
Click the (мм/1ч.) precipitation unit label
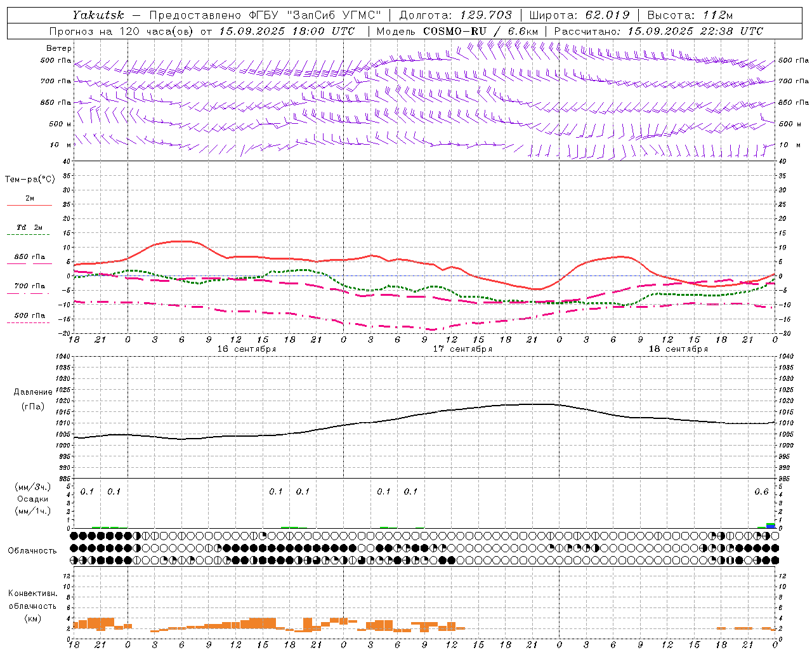coord(33,510)
